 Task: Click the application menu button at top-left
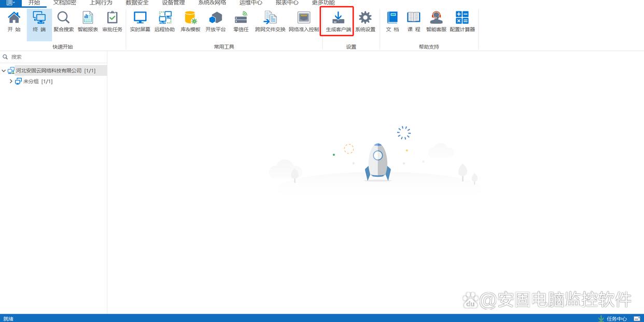point(10,3)
